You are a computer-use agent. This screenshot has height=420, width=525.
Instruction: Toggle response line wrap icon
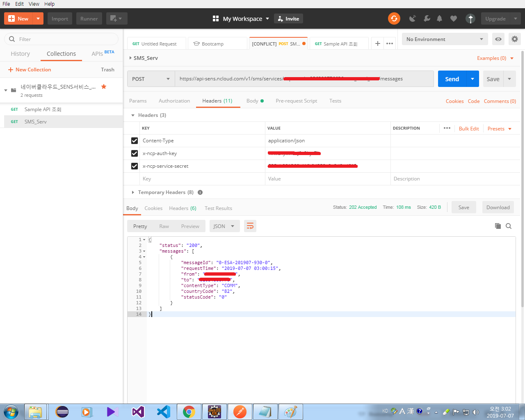pyautogui.click(x=250, y=226)
